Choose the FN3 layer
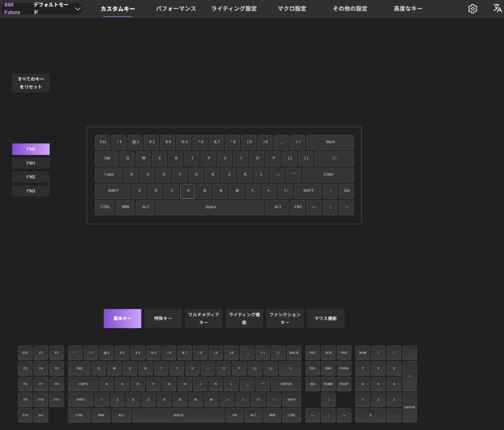The height and width of the screenshot is (430, 504). click(31, 190)
